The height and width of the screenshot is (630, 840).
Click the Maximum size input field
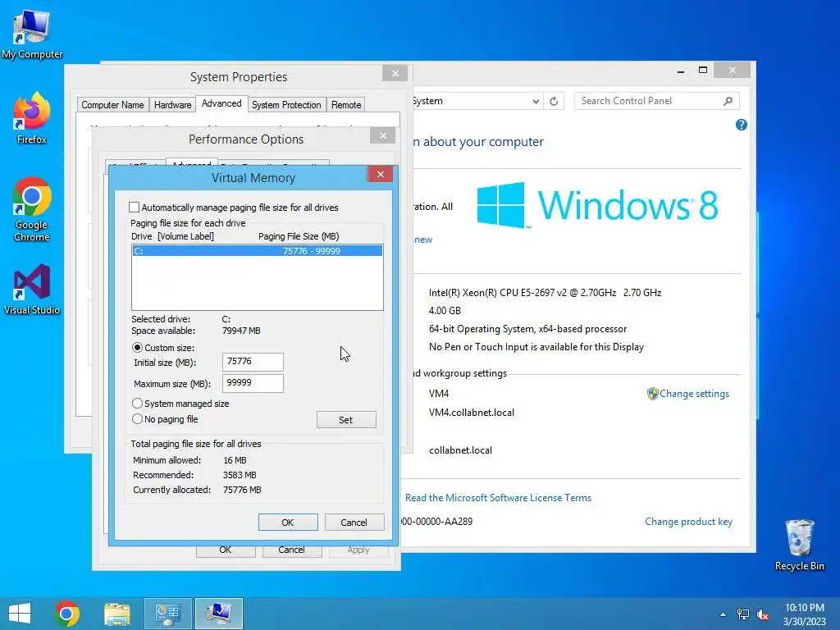[x=253, y=383]
